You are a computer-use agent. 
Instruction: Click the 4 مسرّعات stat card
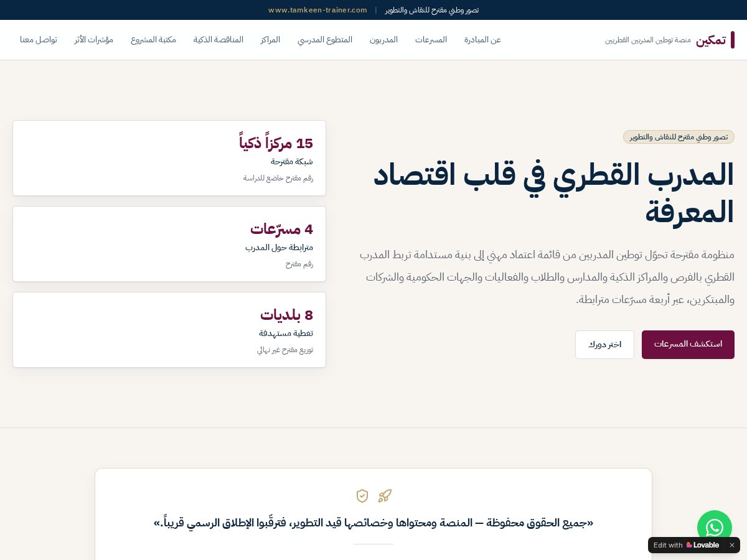[169, 244]
